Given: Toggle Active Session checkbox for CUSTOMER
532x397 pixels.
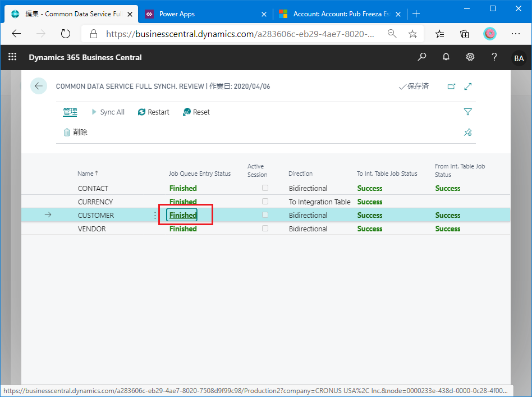Looking at the screenshot, I should point(265,215).
